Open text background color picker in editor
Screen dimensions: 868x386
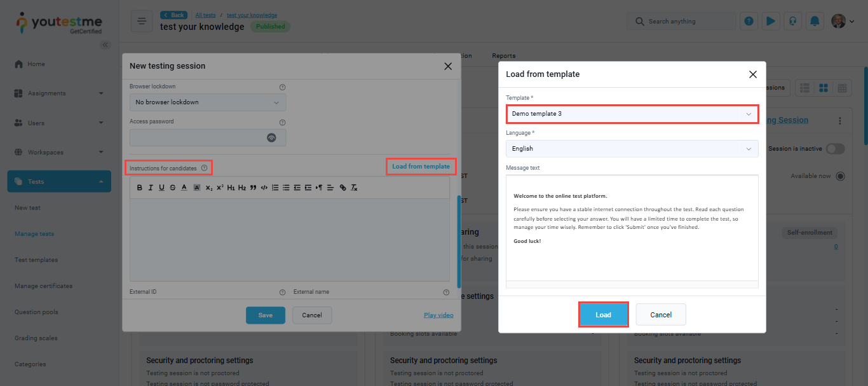point(196,188)
